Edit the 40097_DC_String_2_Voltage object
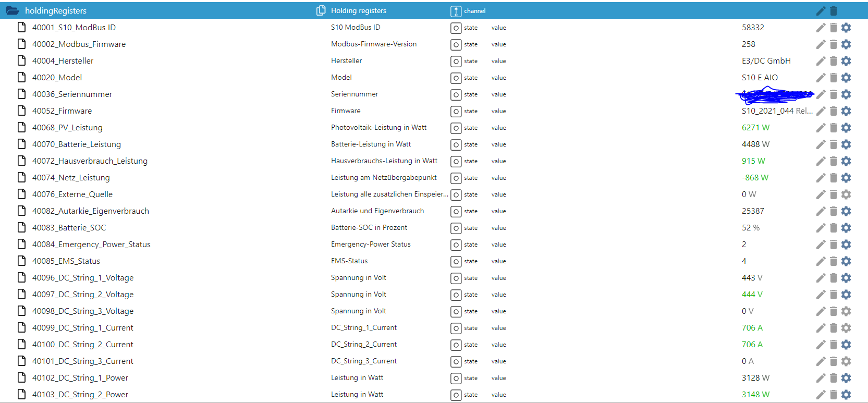 [821, 295]
